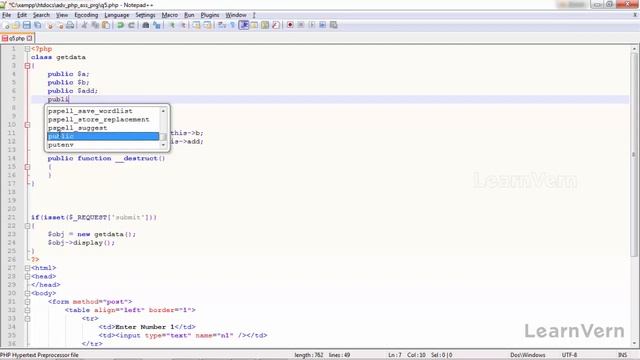Image resolution: width=640 pixels, height=360 pixels.
Task: Select highlighted public autocomplete suggestion
Action: coord(103,136)
